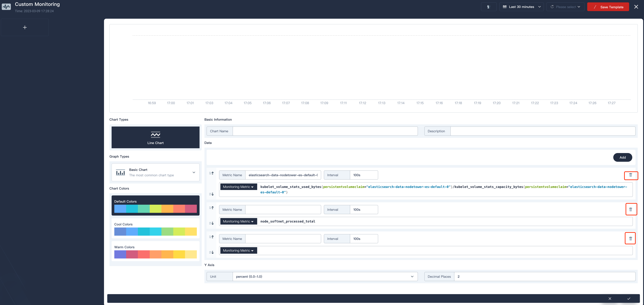Open the Unit percent (0.0-1.0) dropdown
The width and height of the screenshot is (644, 305).
tap(325, 277)
